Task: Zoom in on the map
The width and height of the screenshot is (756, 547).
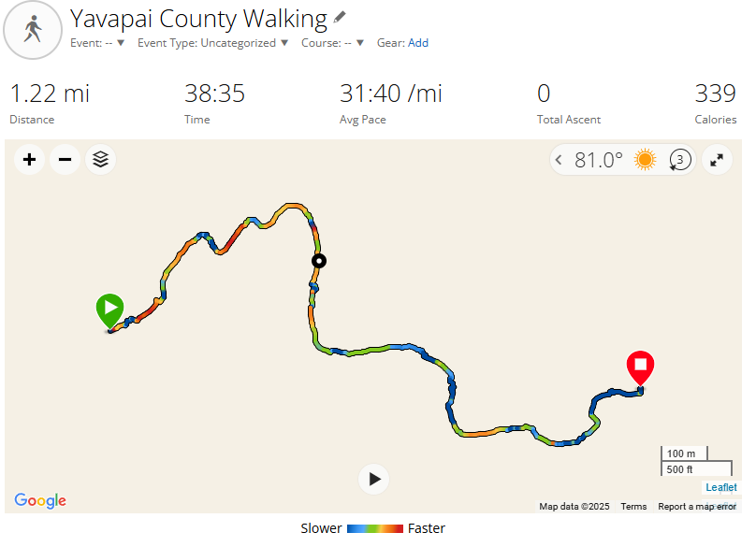Action: pos(29,160)
